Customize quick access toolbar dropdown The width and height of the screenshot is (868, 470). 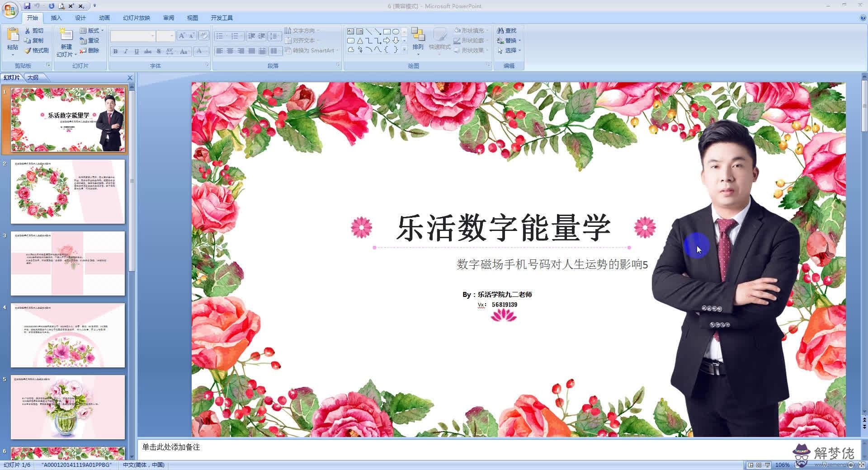click(x=94, y=6)
